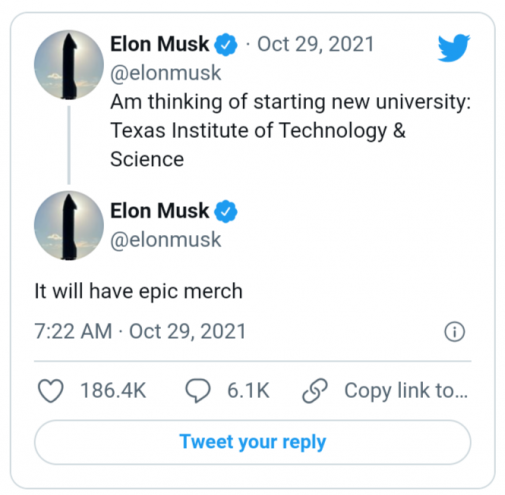505x495 pixels.
Task: Open replies via speech bubble icon
Action: point(198,391)
